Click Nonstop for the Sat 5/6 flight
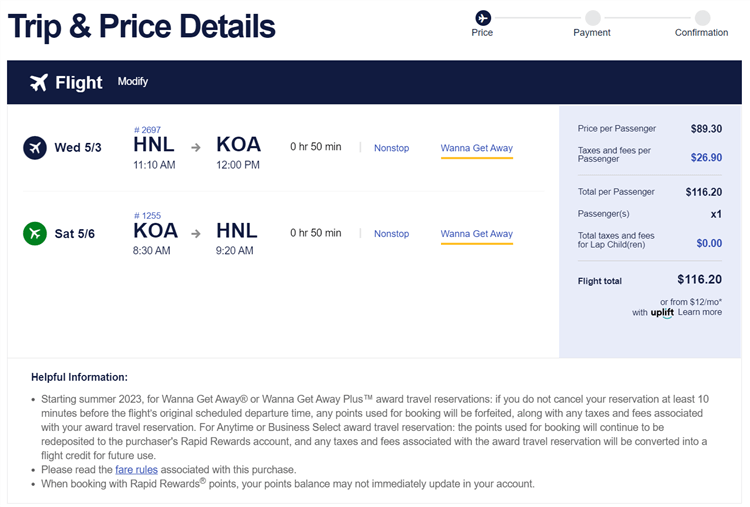Image resolution: width=750 pixels, height=507 pixels. click(x=391, y=234)
